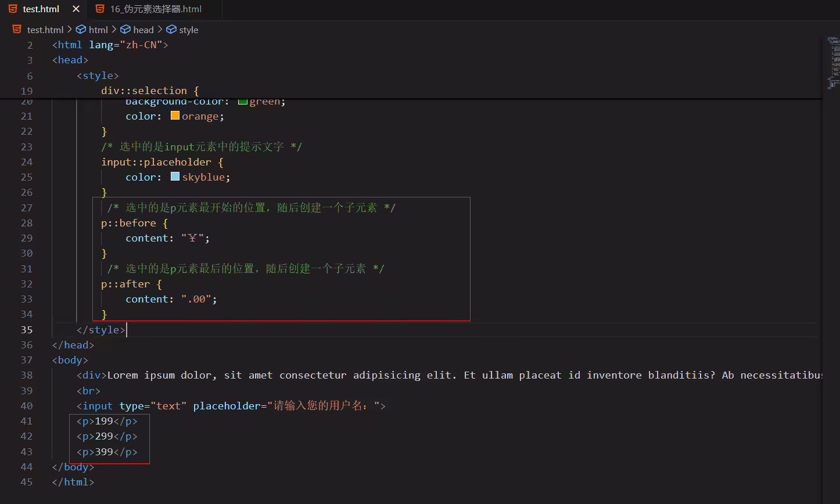Close the test.html tab
The width and height of the screenshot is (840, 504).
76,9
